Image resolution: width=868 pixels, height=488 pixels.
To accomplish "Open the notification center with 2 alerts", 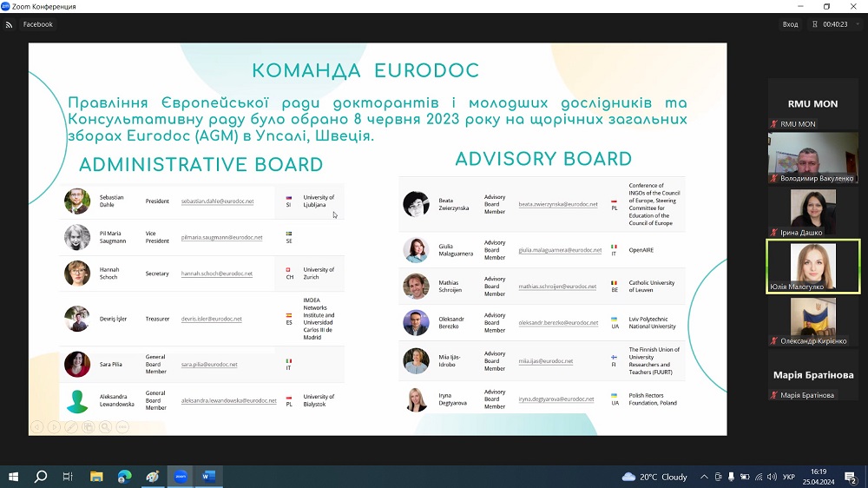I will tap(851, 477).
